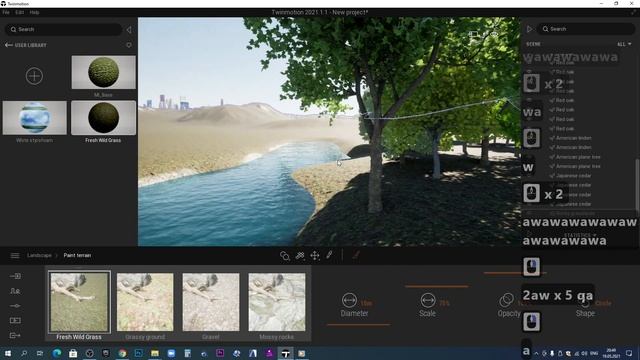
Task: Open Windows taskbar search
Action: (24, 353)
